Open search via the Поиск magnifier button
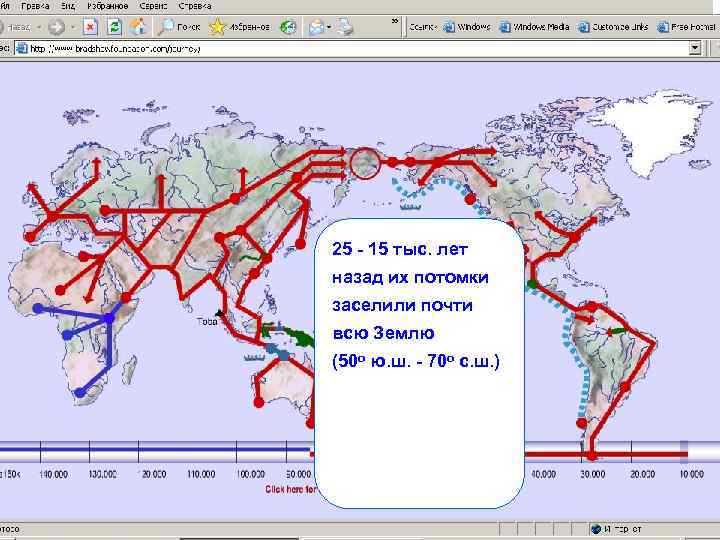Viewport: 720px width, 540px height. pos(179,27)
